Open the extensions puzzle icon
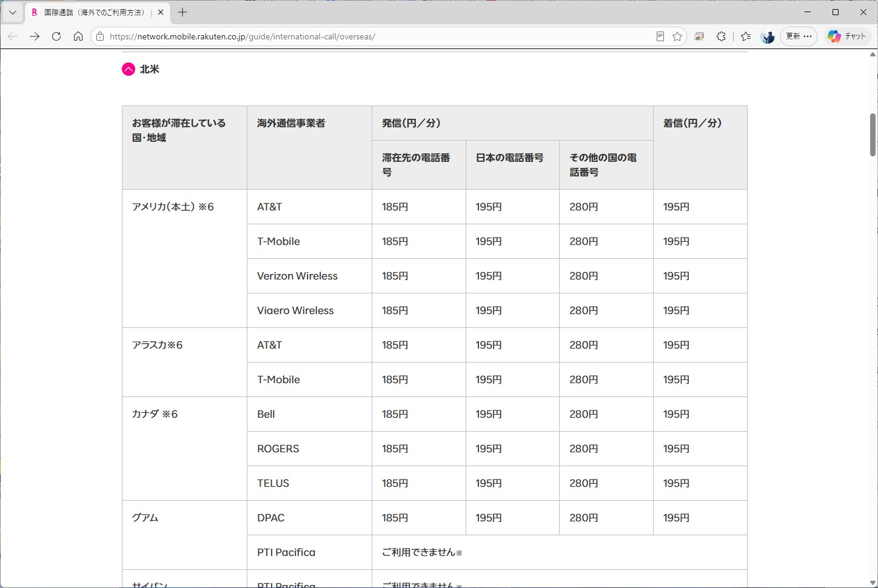This screenshot has width=878, height=588. coord(721,36)
